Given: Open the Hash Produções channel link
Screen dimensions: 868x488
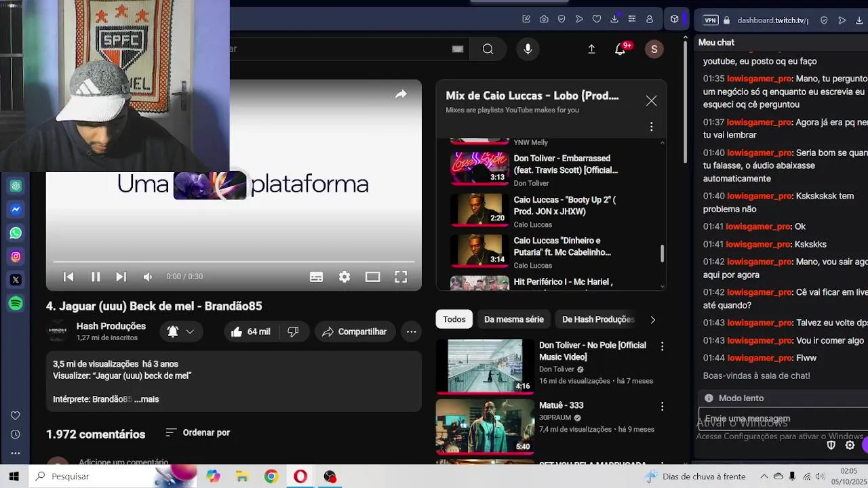Looking at the screenshot, I should point(111,326).
